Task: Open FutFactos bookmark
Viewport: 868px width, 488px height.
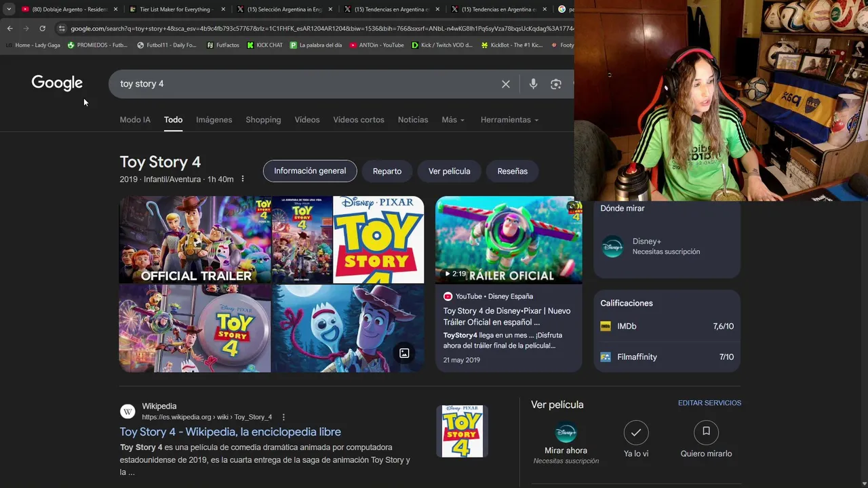Action: [x=222, y=45]
